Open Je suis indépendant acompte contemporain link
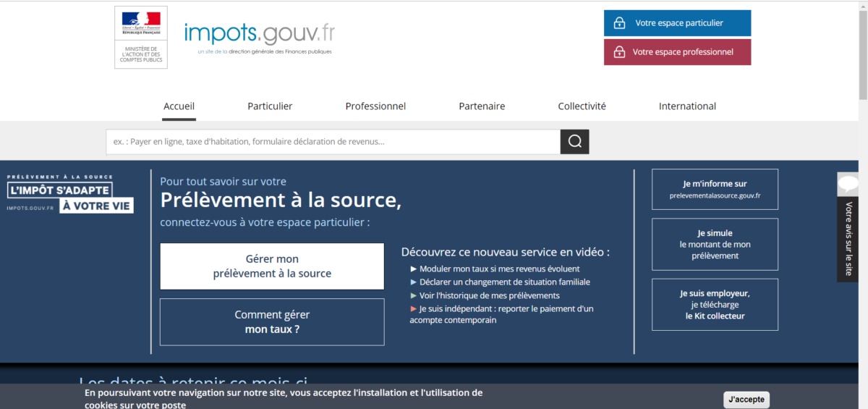The image size is (868, 409). click(501, 314)
